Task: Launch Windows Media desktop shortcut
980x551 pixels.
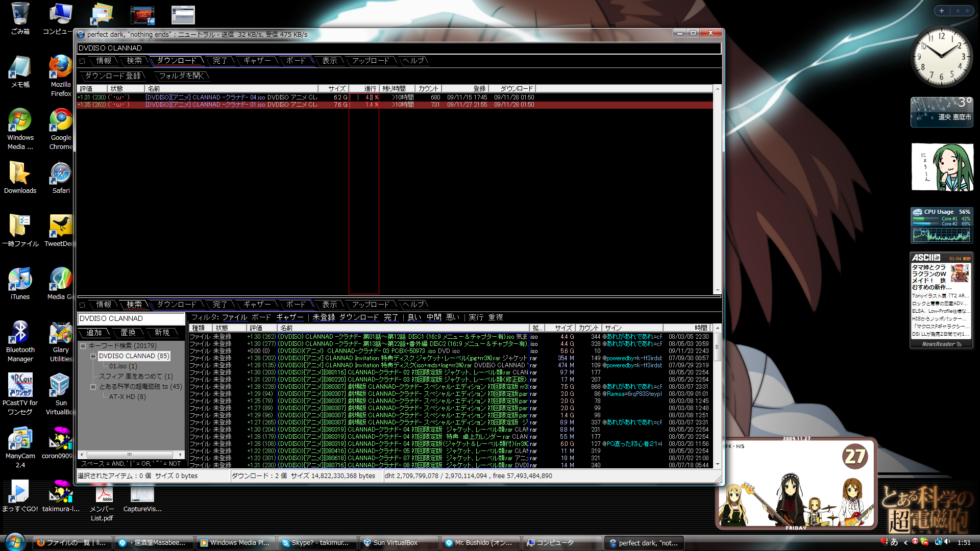Action: [20, 129]
